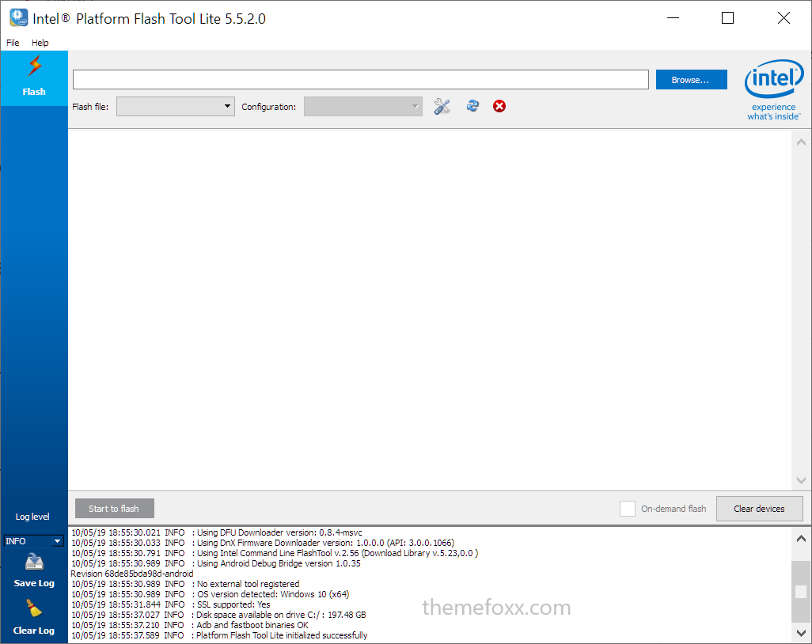The width and height of the screenshot is (812, 644).
Task: Click the 'Log level' label
Action: (x=32, y=517)
